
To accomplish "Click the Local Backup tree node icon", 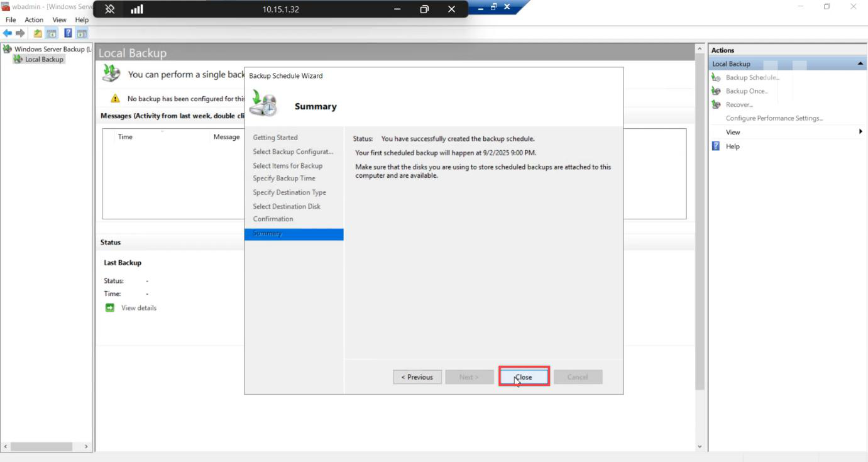I will [18, 59].
